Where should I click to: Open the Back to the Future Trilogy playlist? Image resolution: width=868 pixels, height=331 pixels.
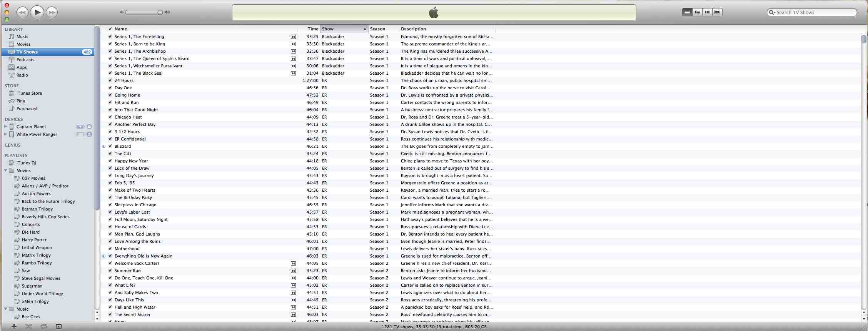[48, 201]
